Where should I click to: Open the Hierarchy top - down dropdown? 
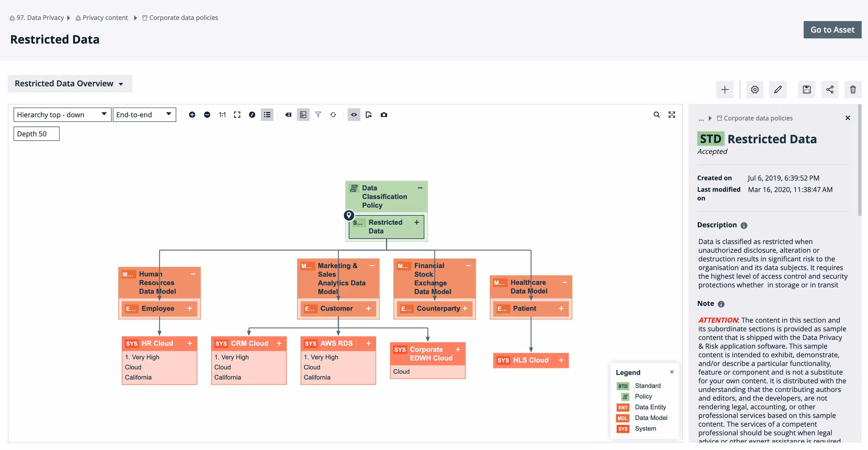coord(62,115)
